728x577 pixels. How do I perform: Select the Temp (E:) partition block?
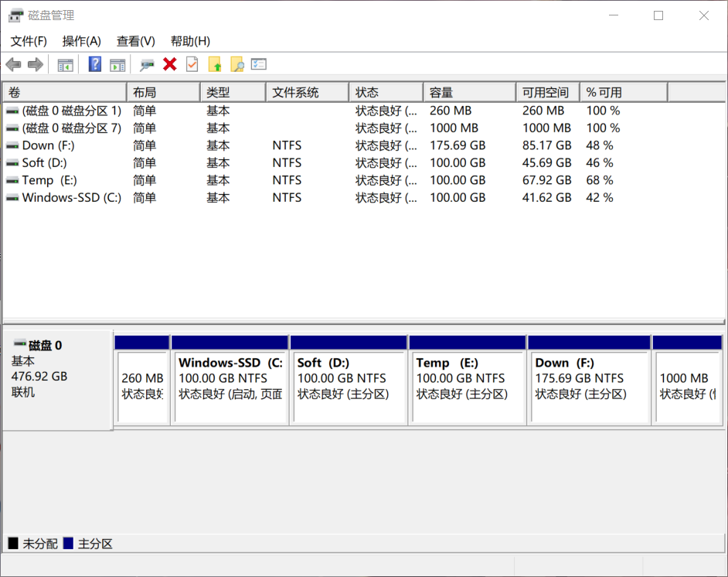[468, 380]
